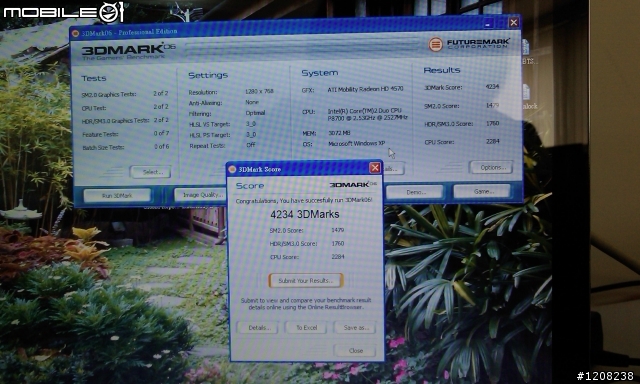Click '3DMark Score:' label in Results

[443, 87]
